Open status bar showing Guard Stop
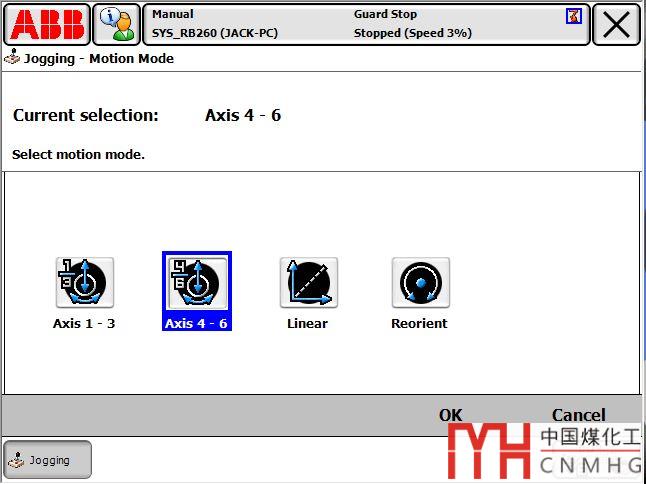This screenshot has height=484, width=646. [x=366, y=24]
